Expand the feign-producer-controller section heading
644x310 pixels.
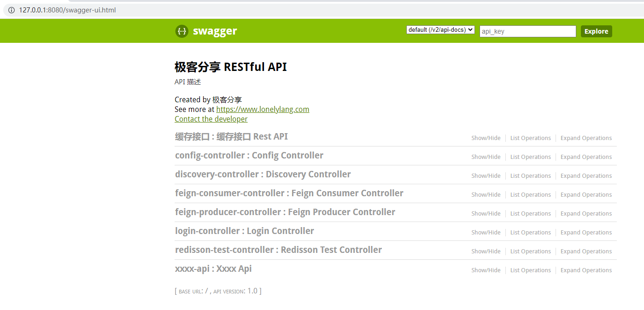pos(285,212)
